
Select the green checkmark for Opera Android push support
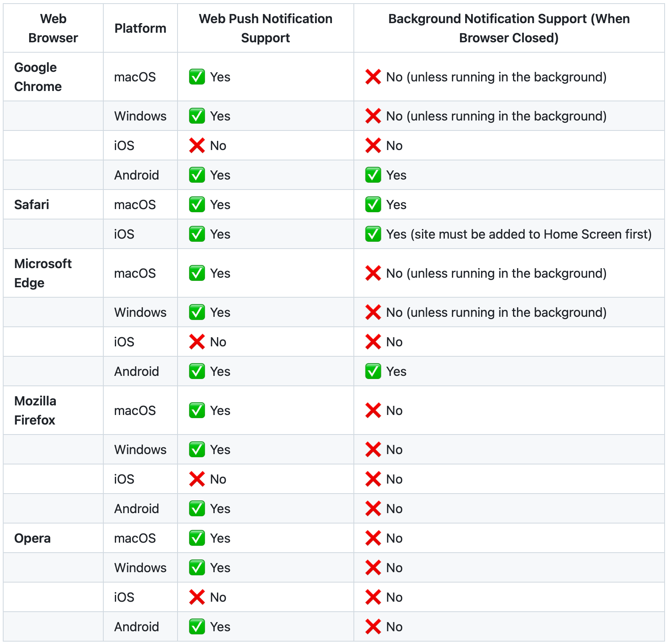(x=197, y=627)
